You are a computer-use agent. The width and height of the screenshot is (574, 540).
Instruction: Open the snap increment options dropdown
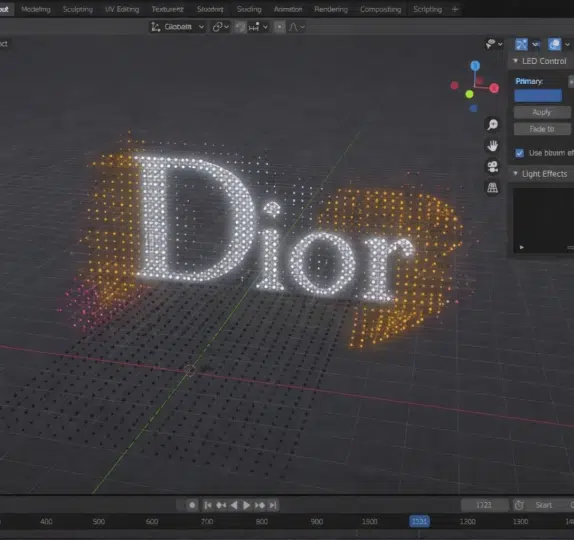258,27
